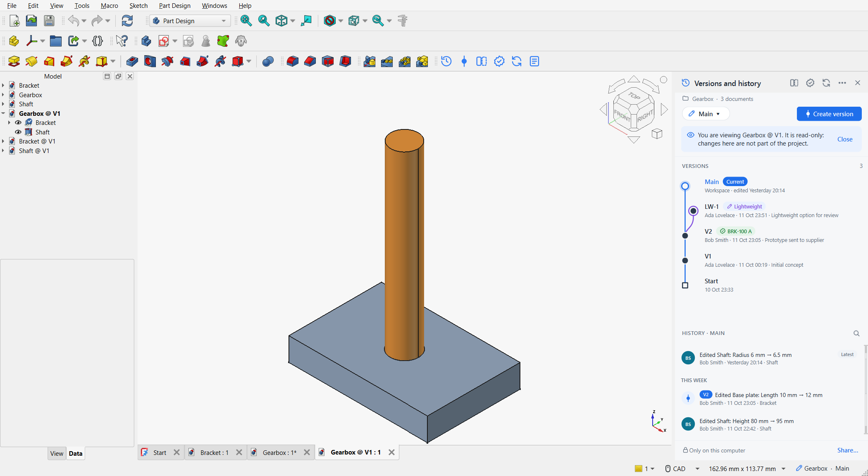This screenshot has height=476, width=868.
Task: Click the New document icon
Action: coord(14,21)
